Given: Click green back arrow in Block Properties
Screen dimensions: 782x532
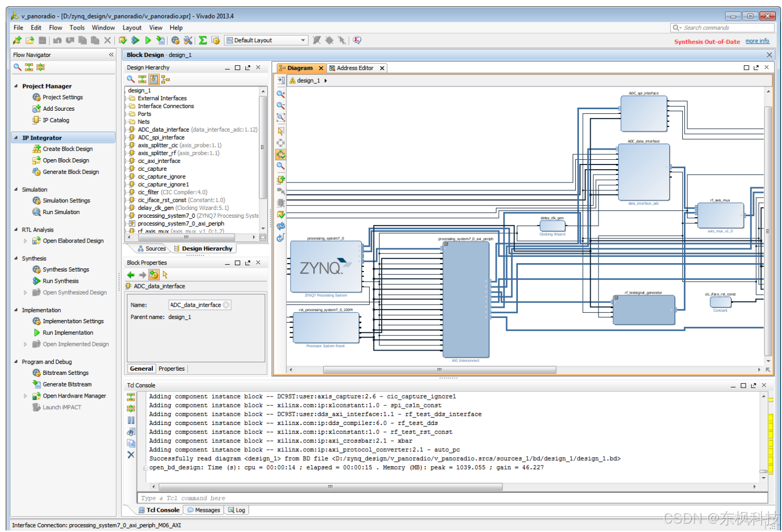Looking at the screenshot, I should [x=131, y=275].
